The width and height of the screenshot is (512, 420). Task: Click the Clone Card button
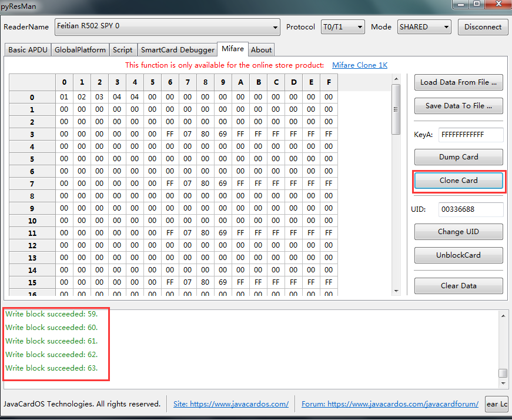tap(459, 181)
